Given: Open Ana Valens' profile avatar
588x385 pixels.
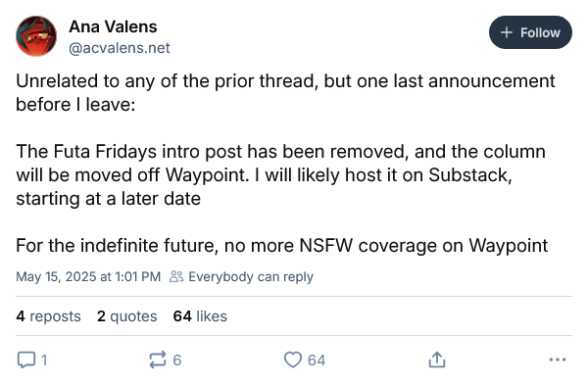Looking at the screenshot, I should (36, 36).
